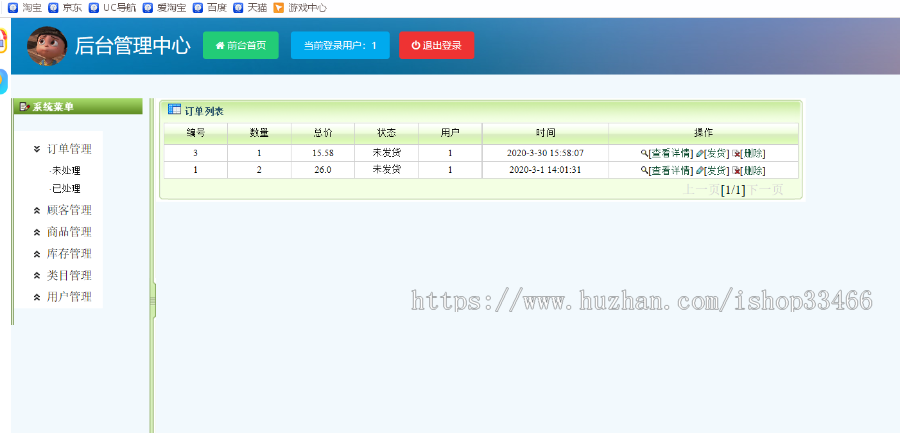Open the 订单管理 menu item

[69, 149]
